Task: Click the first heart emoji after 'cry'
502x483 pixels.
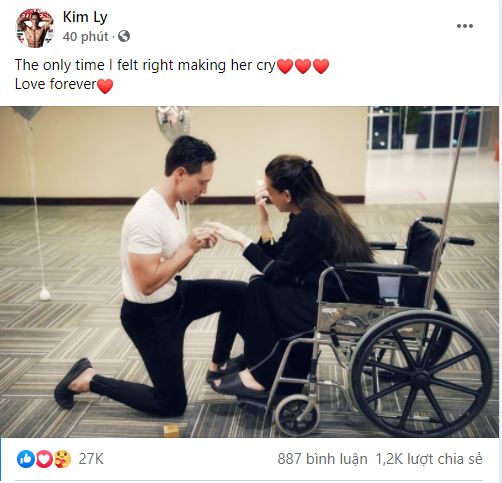Action: coord(285,66)
